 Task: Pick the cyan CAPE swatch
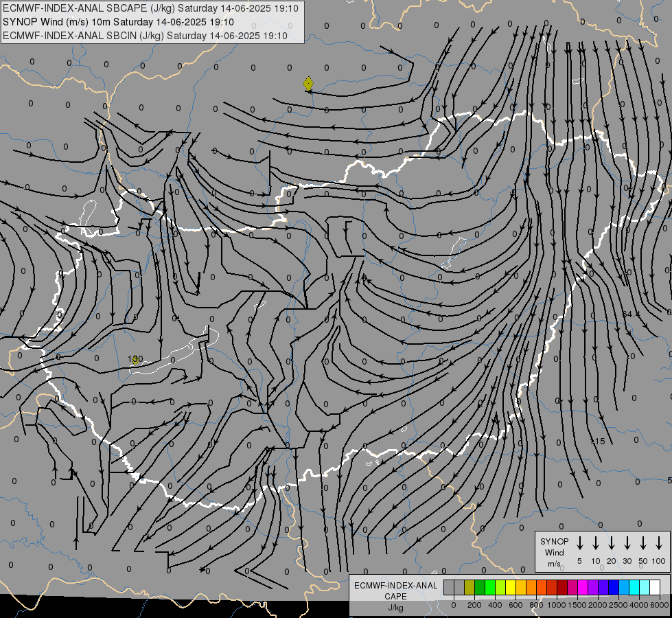click(634, 587)
